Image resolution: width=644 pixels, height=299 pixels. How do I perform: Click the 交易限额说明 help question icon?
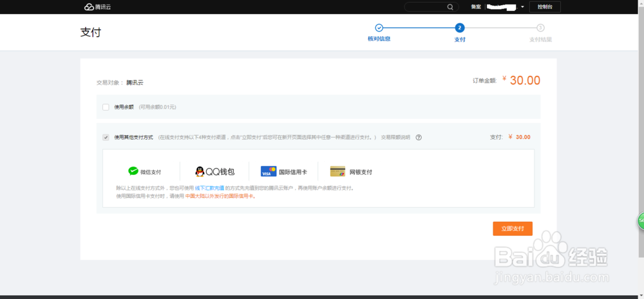[419, 138]
